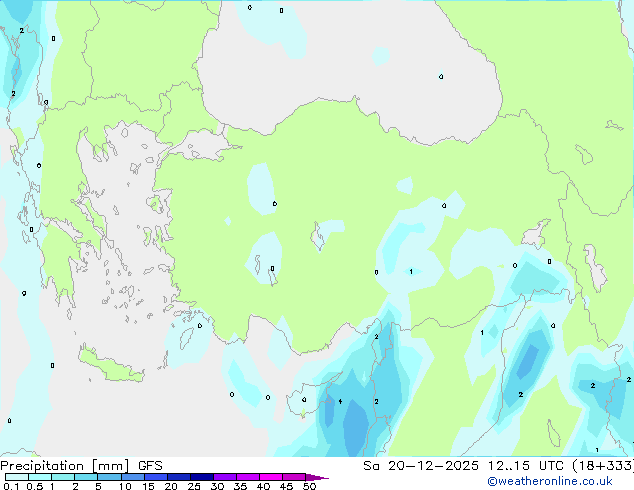Click the '30' legend scale label
634x490 pixels.
[217, 486]
